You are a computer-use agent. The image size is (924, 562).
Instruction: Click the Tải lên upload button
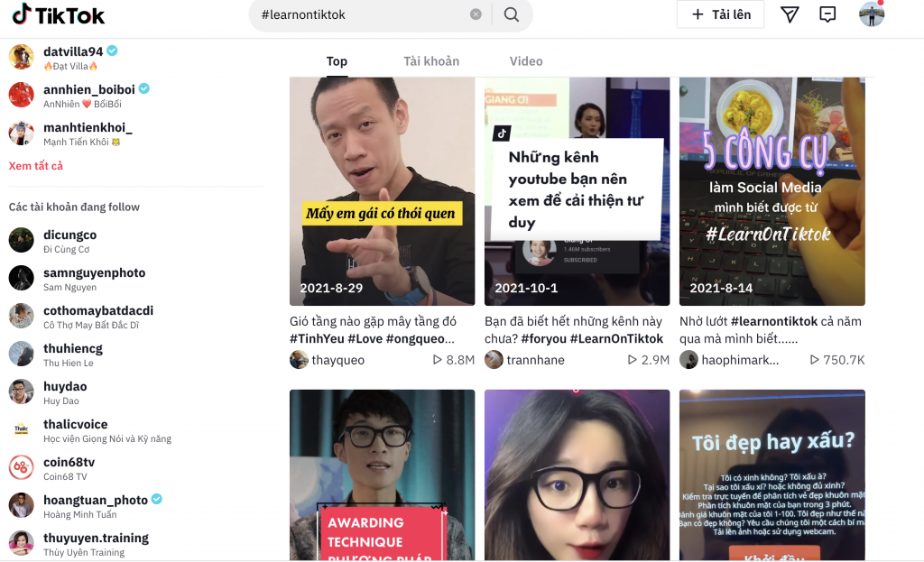point(720,14)
